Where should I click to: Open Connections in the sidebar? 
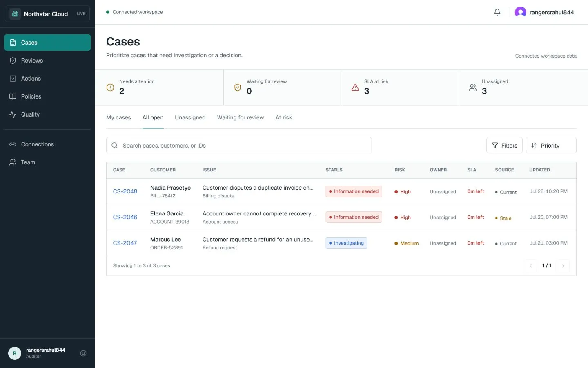coord(47,144)
